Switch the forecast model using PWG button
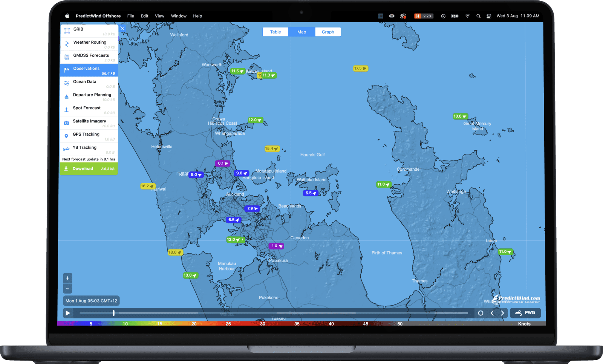 (x=525, y=313)
